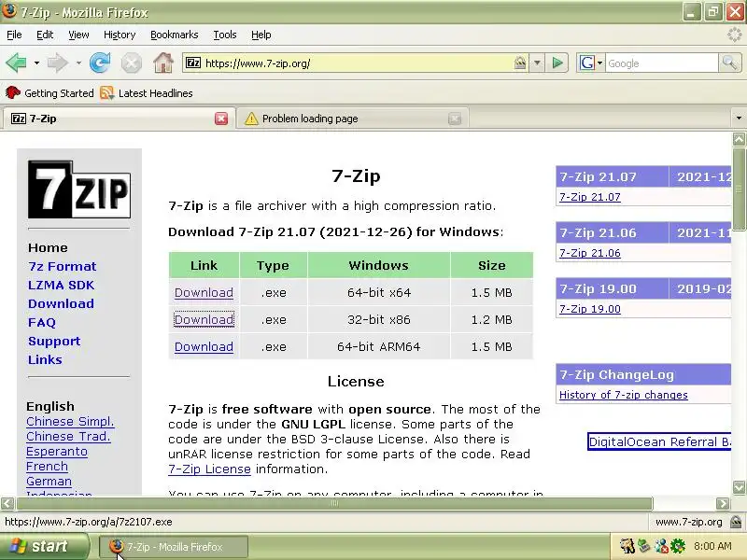This screenshot has height=560, width=747.
Task: Open the FAQ sidebar link
Action: (x=42, y=322)
